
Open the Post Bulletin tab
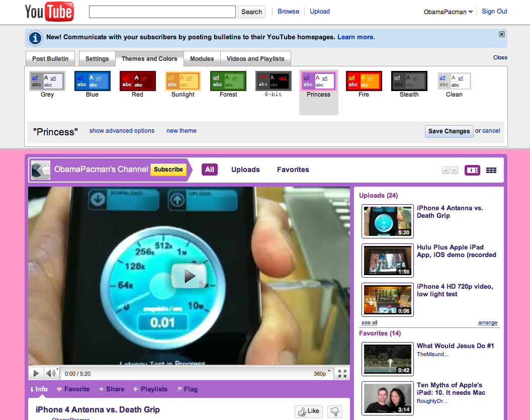coord(50,58)
